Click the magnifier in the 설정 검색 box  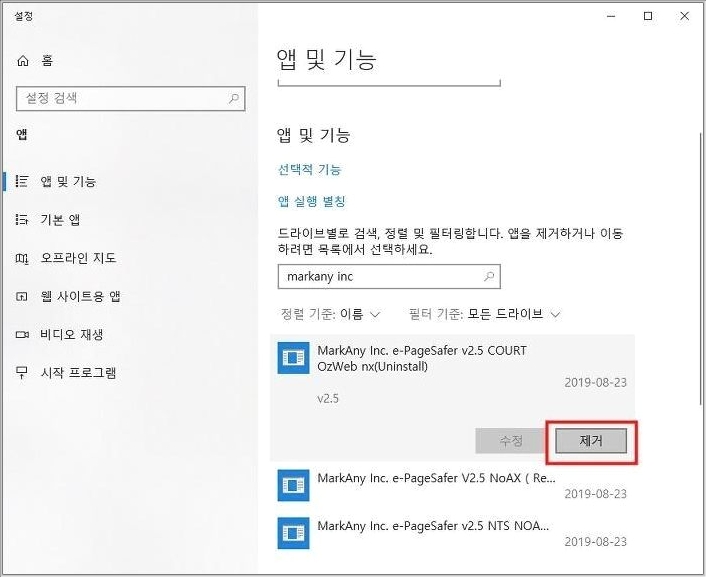234,98
